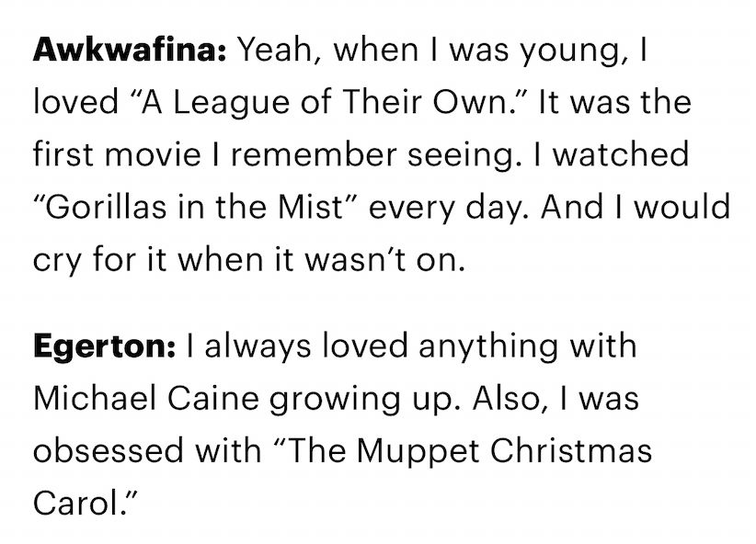
Task: Click the word "watched"
Action: [621, 154]
